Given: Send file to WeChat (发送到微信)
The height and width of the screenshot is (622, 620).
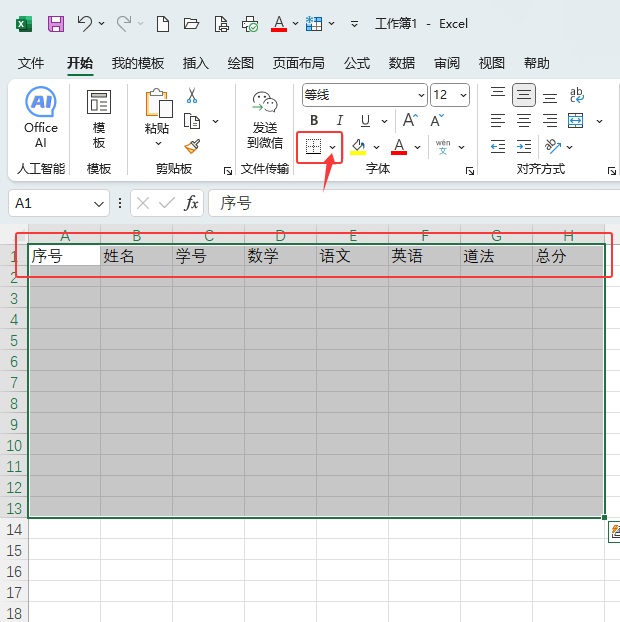Looking at the screenshot, I should tap(265, 120).
